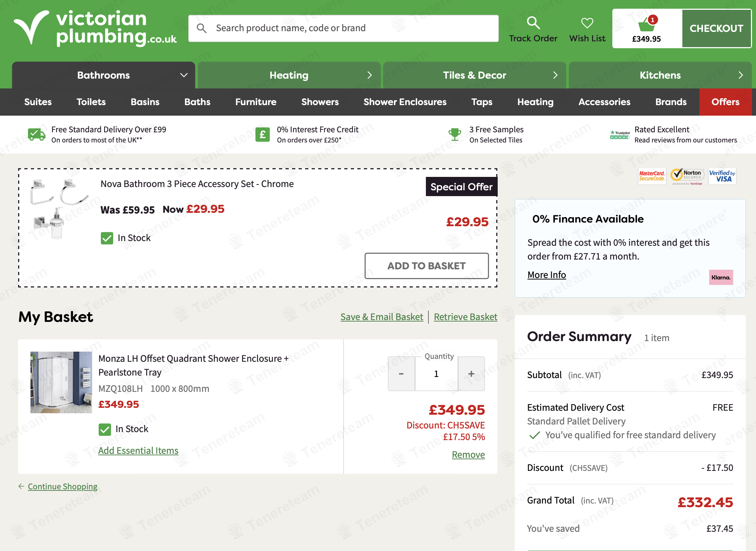The height and width of the screenshot is (551, 756).
Task: Click the Norton Secured badge
Action: 687,176
